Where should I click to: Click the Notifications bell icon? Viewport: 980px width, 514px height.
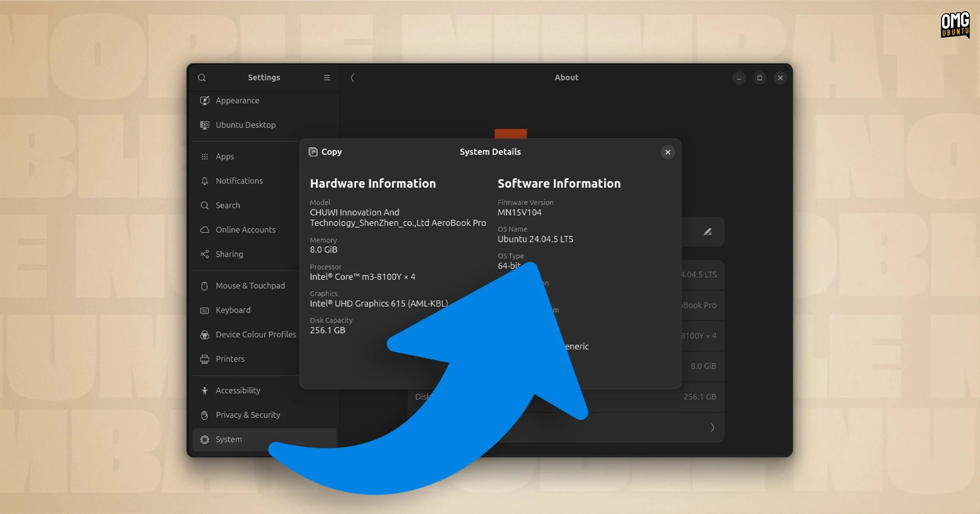click(x=205, y=181)
